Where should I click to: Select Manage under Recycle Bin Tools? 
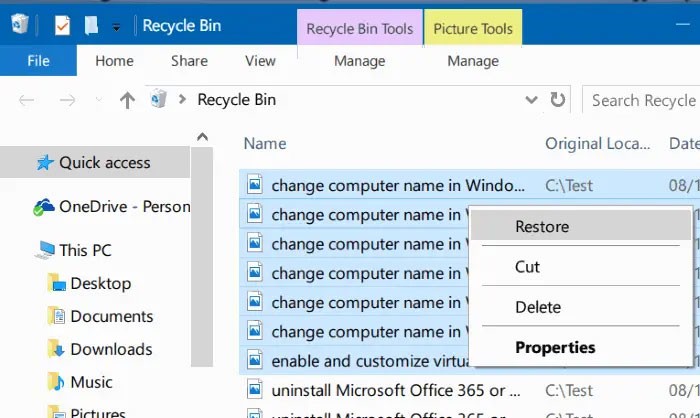point(359,61)
